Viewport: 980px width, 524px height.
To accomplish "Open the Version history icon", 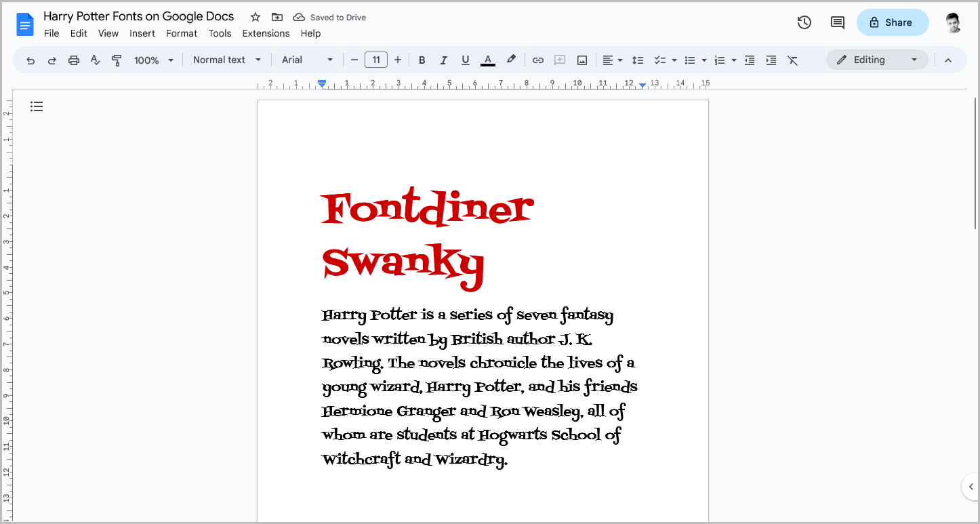I will 804,22.
